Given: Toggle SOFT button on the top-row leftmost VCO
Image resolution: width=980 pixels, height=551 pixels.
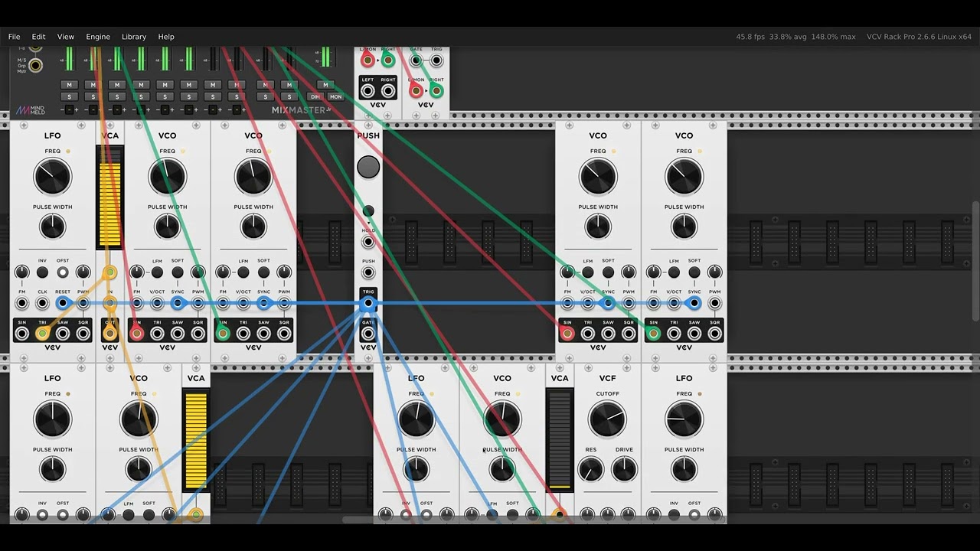Looking at the screenshot, I should (x=178, y=272).
